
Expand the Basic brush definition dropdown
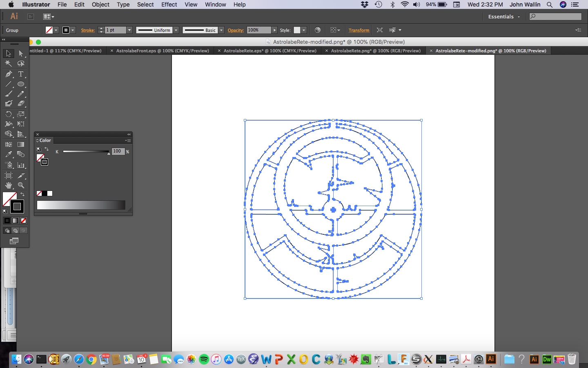click(x=221, y=30)
